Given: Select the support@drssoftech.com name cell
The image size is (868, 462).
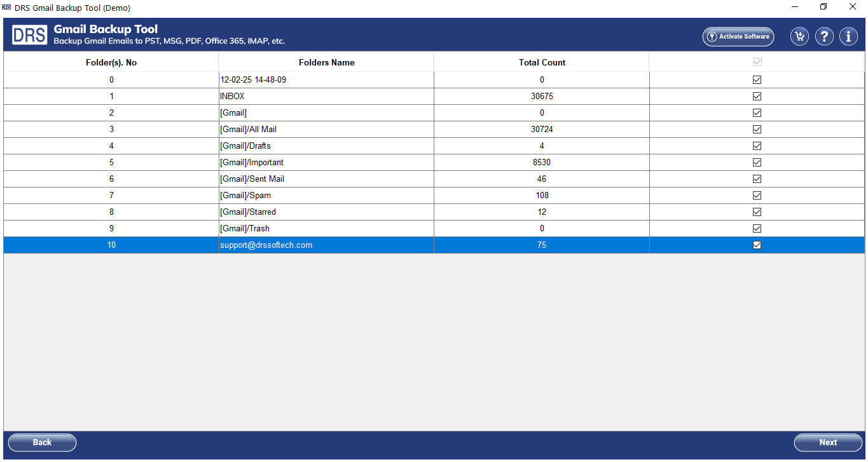Looking at the screenshot, I should (326, 245).
